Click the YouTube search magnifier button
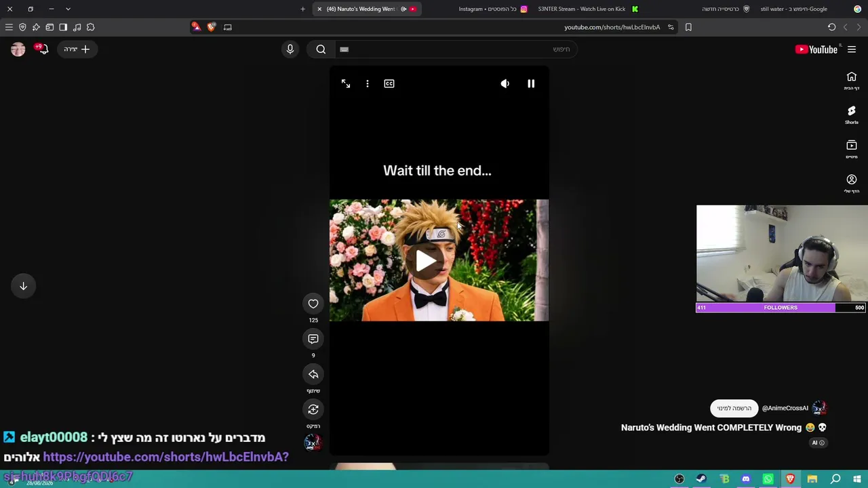 coord(321,49)
